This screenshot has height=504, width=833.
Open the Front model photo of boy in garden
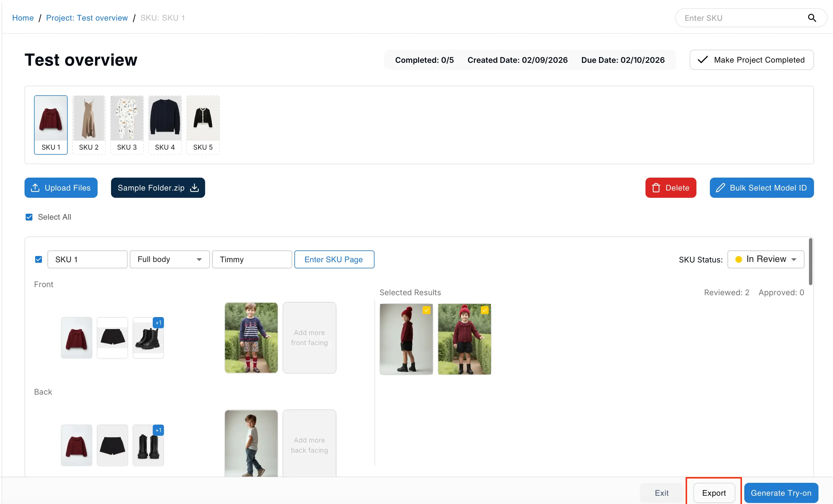click(251, 338)
